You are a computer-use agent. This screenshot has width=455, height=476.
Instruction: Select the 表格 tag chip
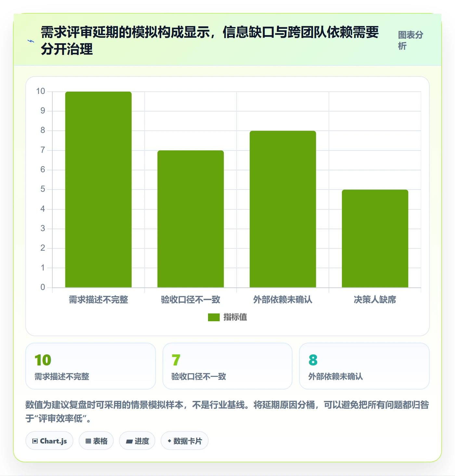coord(96,441)
